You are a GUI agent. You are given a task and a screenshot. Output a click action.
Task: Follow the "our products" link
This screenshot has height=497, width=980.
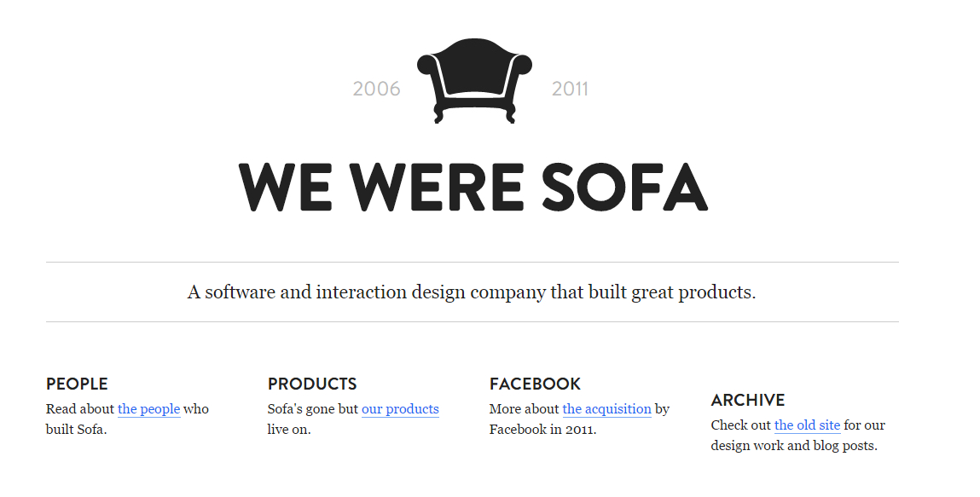click(400, 409)
